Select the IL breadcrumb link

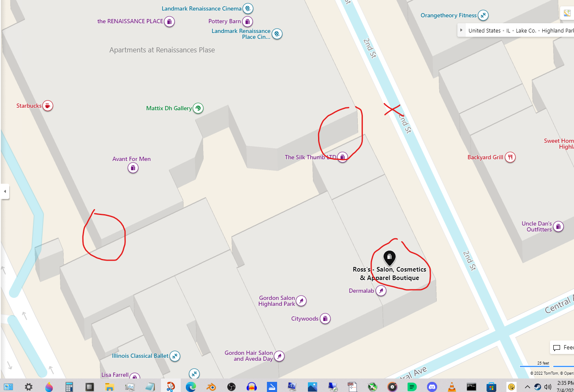(508, 31)
